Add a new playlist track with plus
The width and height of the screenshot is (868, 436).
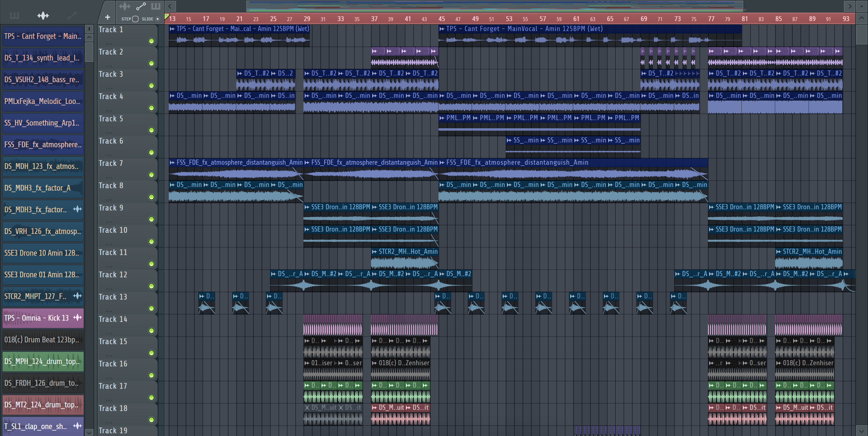[108, 17]
